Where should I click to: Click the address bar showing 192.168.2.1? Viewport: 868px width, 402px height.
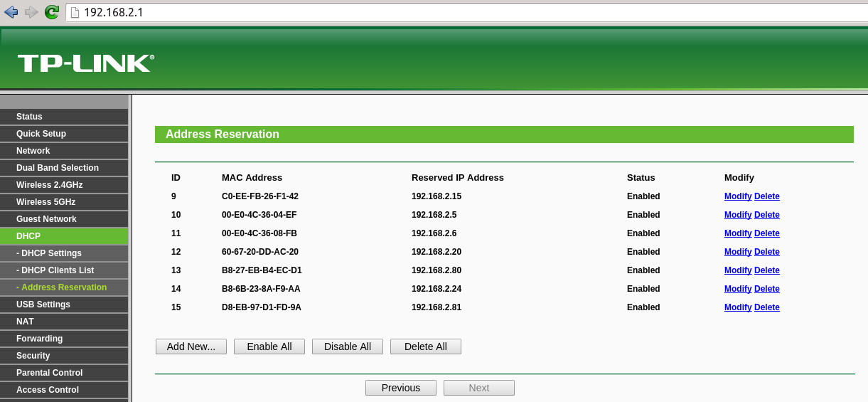466,12
